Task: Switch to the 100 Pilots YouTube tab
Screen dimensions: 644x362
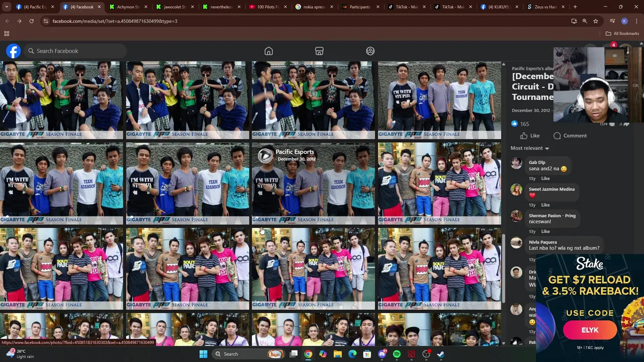Action: (x=267, y=7)
